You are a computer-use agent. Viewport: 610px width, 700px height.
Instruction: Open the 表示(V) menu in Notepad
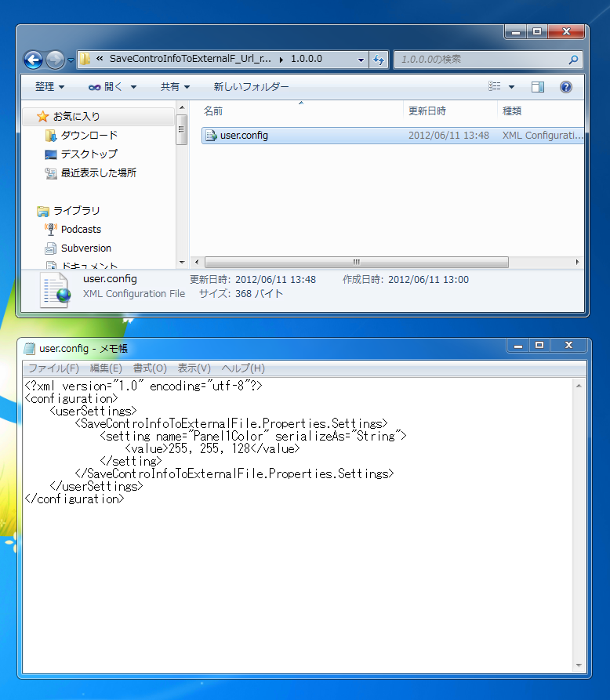pyautogui.click(x=194, y=368)
